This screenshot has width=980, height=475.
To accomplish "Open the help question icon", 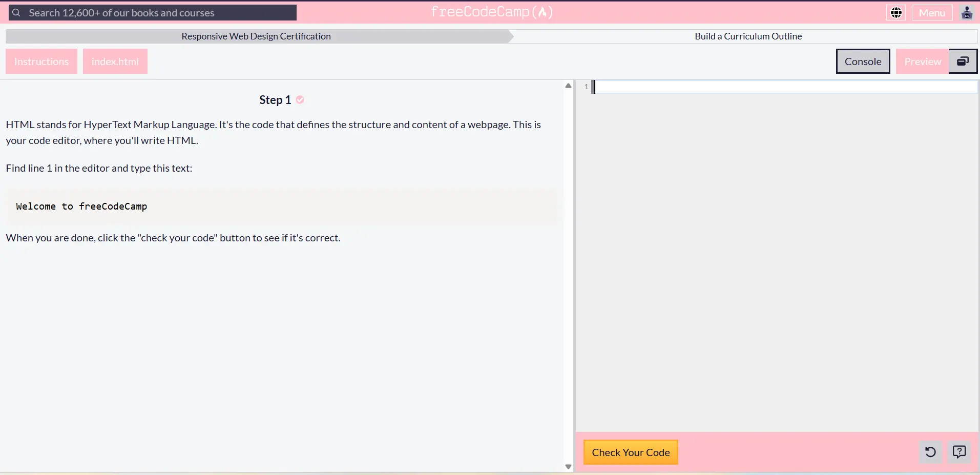I will pos(959,452).
